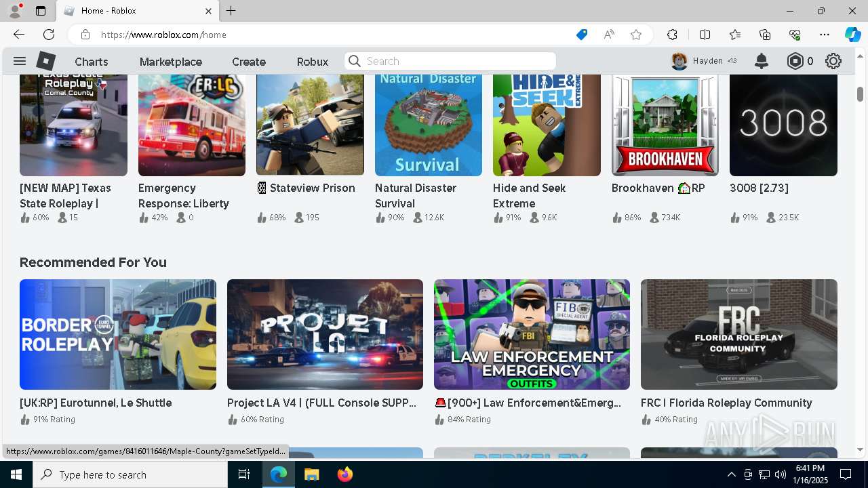Open the Texas State Roleplay thumbnail
Image resolution: width=868 pixels, height=488 pixels.
(73, 125)
